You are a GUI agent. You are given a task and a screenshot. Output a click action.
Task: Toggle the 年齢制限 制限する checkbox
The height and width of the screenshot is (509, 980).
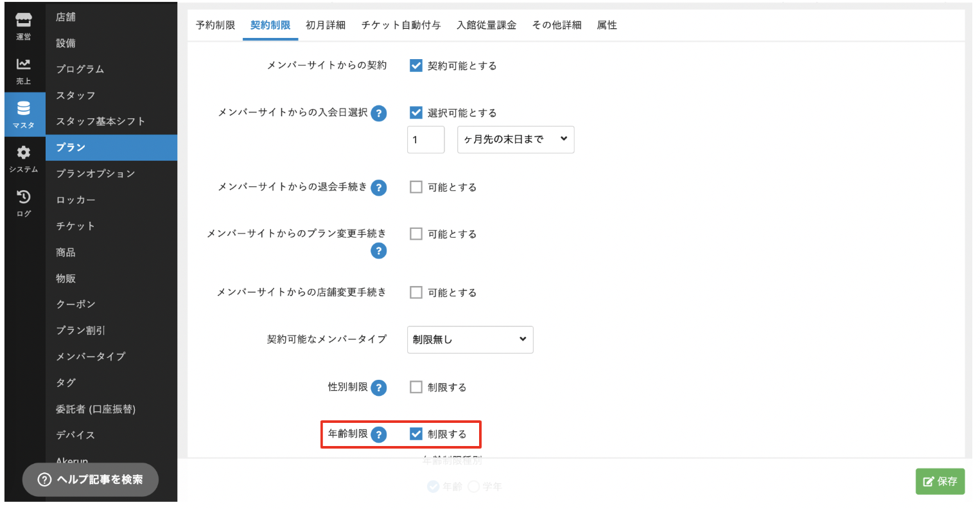(x=416, y=434)
